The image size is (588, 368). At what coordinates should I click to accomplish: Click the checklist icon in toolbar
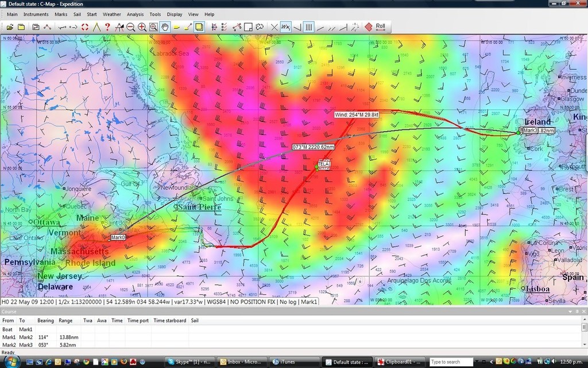225,27
